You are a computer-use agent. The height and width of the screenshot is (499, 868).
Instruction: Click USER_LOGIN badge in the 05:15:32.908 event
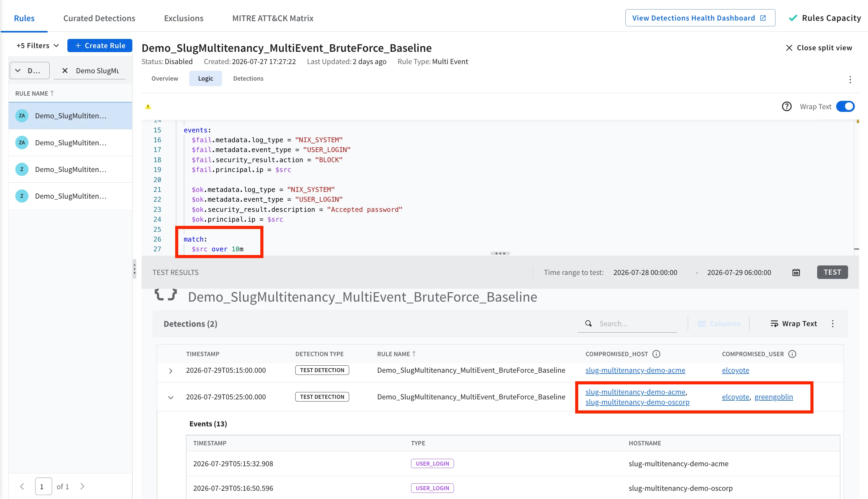432,464
